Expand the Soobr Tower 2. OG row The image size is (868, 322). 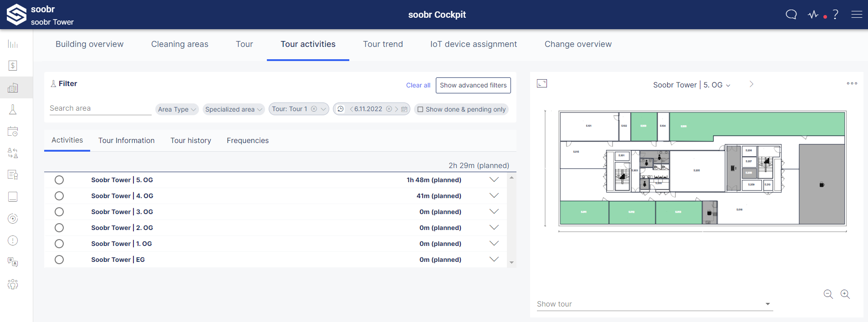(x=494, y=228)
